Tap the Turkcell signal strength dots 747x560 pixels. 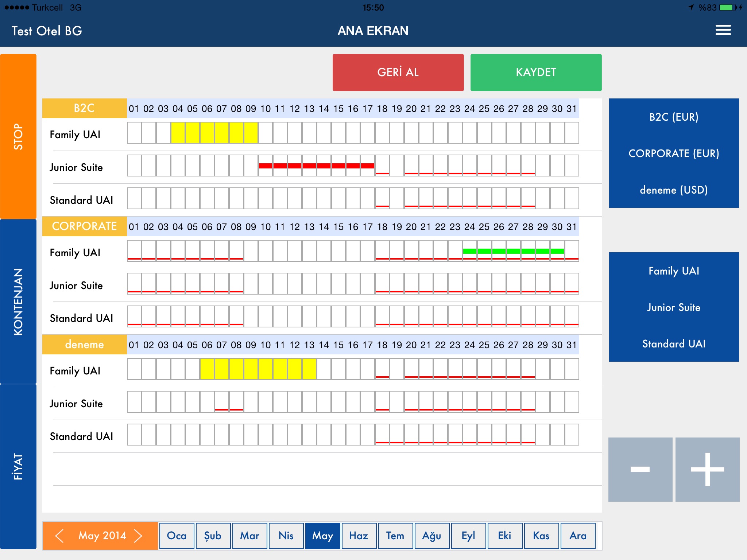click(17, 7)
